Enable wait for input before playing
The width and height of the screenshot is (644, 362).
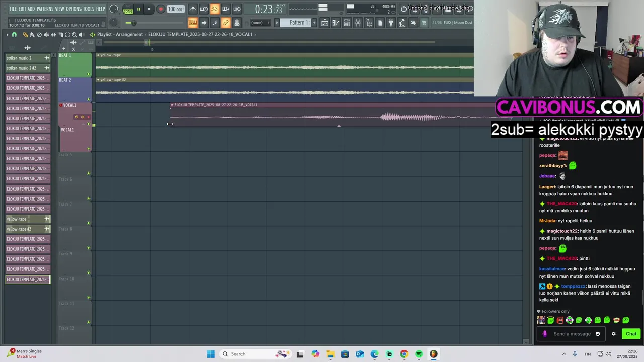(x=204, y=9)
